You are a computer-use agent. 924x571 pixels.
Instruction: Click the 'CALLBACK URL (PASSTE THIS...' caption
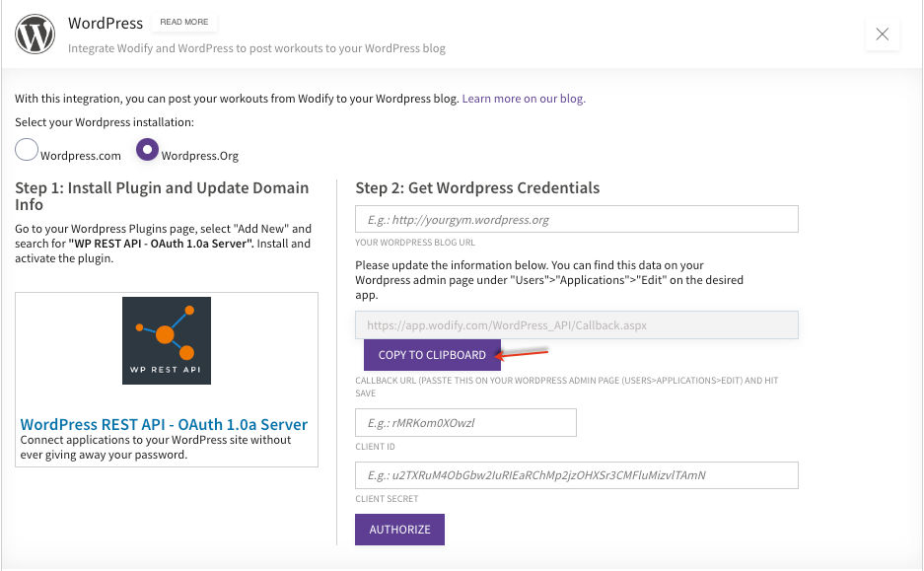point(567,387)
